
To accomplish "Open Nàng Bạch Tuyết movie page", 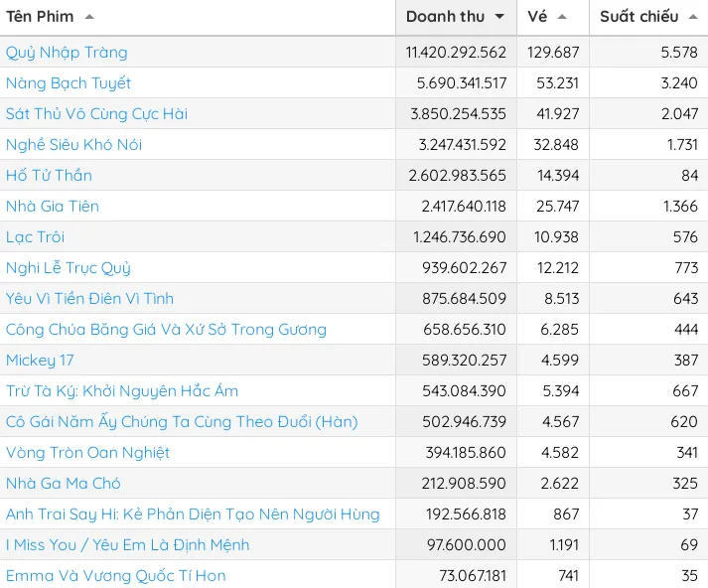I will pyautogui.click(x=69, y=82).
